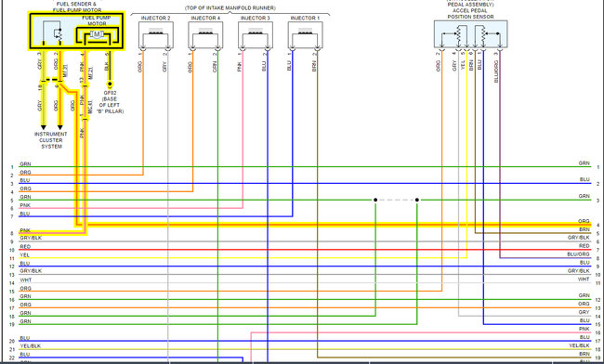
Task: Click the vertical BRN label under Injector 1
Action: pyautogui.click(x=314, y=66)
